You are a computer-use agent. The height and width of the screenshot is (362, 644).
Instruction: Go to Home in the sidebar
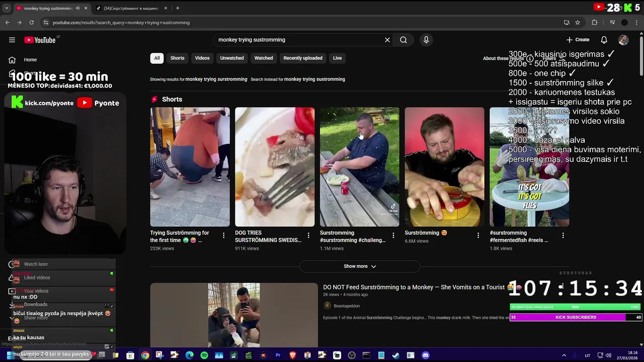tap(30, 60)
